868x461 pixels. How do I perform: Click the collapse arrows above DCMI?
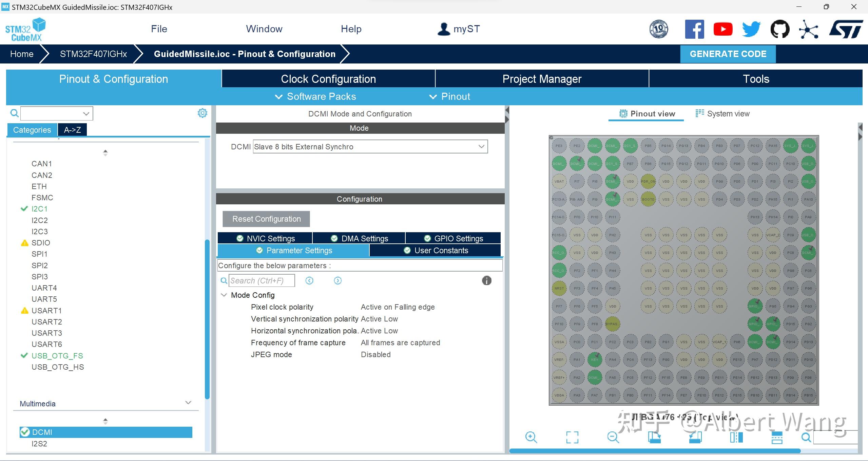[x=105, y=421]
